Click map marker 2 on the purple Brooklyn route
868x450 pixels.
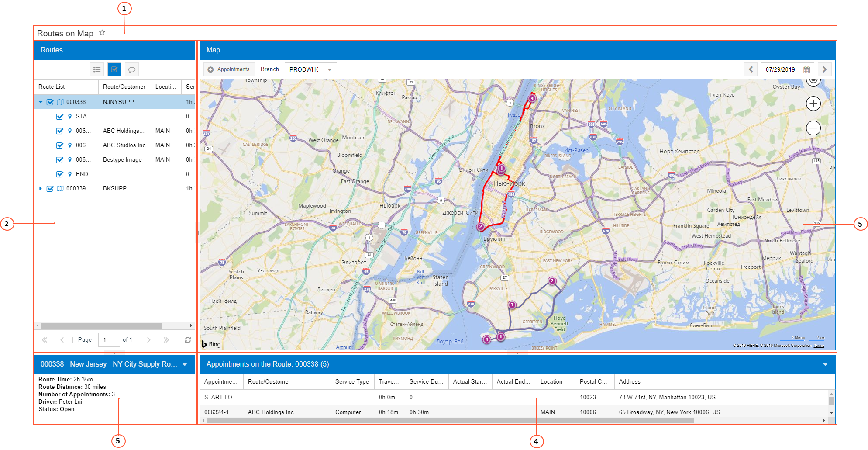pyautogui.click(x=552, y=281)
